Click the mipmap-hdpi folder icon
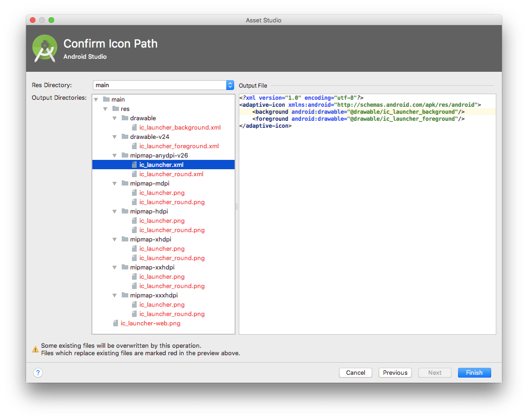 (x=125, y=211)
